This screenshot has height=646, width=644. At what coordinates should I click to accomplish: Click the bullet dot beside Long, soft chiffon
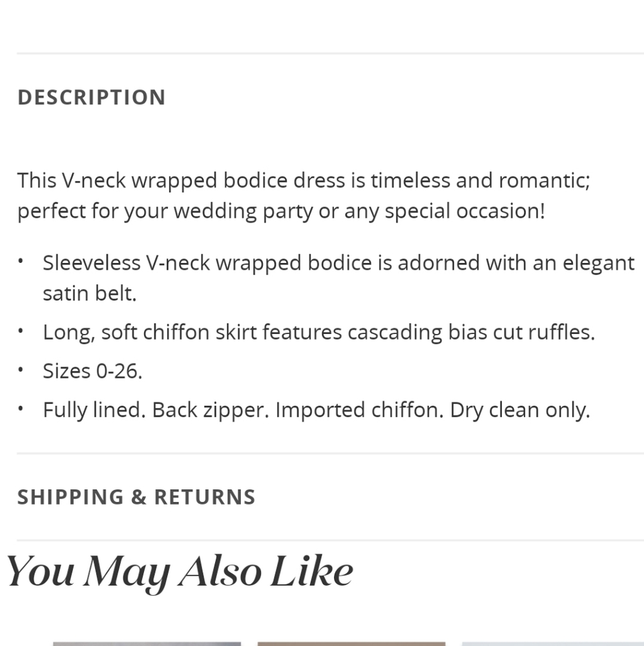[x=21, y=331]
